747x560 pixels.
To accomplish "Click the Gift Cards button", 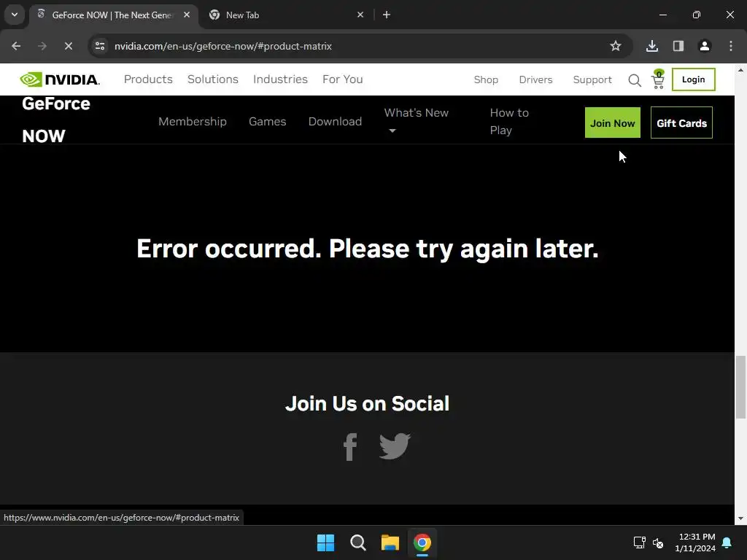I will click(x=681, y=122).
